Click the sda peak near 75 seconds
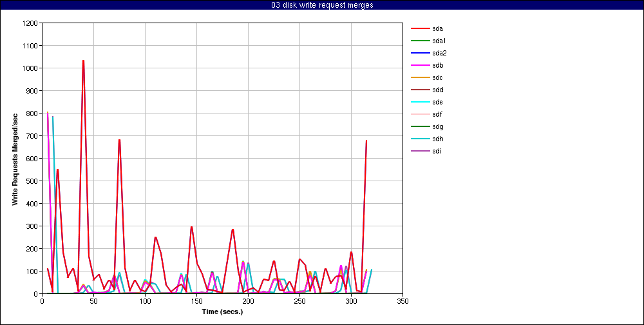The width and height of the screenshot is (644, 325). tap(119, 140)
